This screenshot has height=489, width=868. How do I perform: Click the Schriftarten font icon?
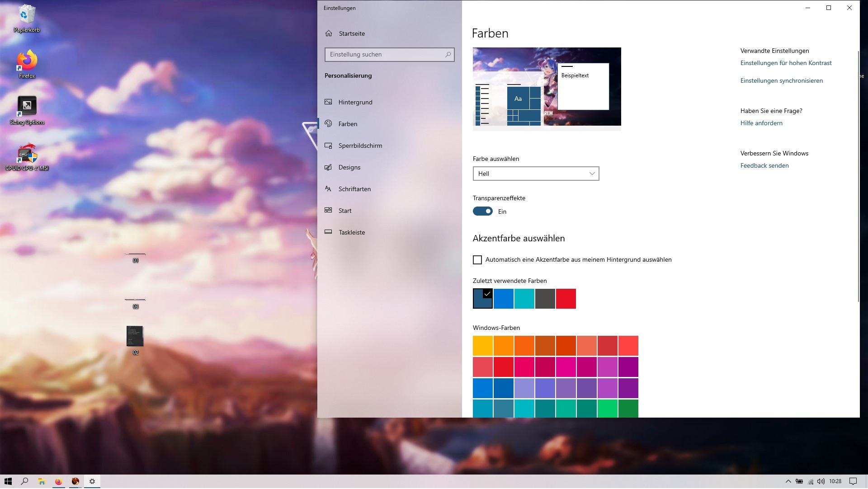pos(328,189)
